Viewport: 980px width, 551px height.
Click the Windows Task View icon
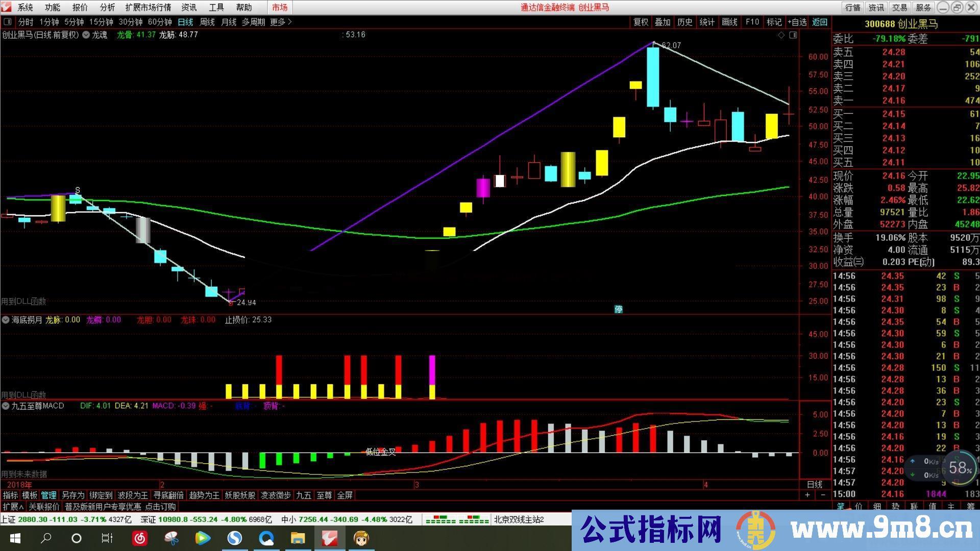coord(107,538)
